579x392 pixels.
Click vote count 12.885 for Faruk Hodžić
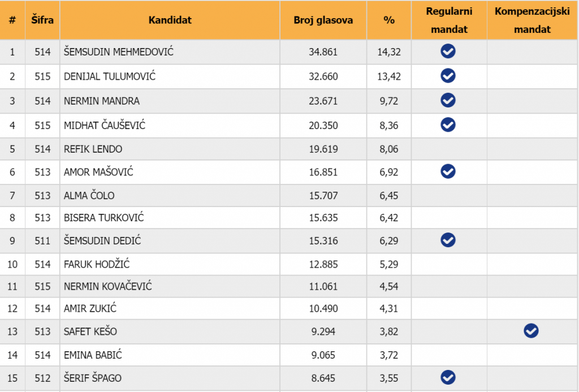coord(323,264)
